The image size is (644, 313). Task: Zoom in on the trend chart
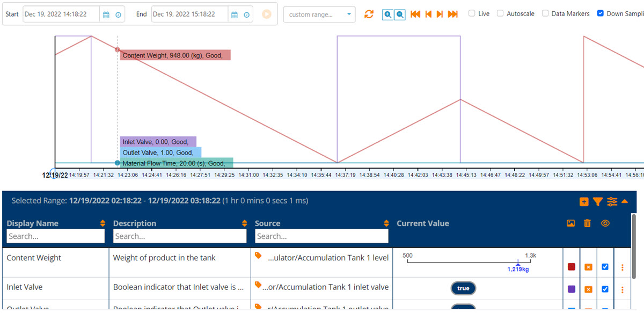click(387, 14)
